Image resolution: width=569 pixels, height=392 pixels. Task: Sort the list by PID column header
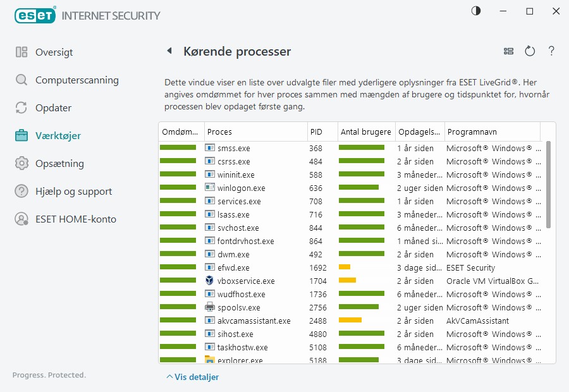(x=322, y=132)
